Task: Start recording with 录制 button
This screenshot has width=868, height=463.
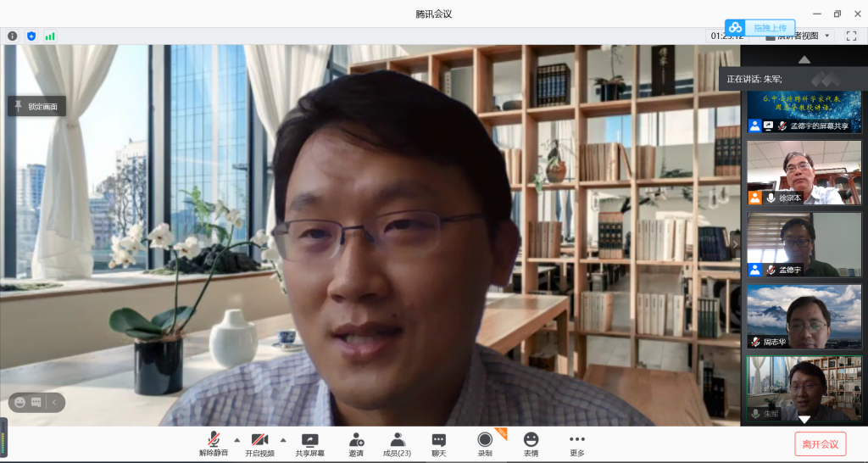Action: click(x=485, y=443)
